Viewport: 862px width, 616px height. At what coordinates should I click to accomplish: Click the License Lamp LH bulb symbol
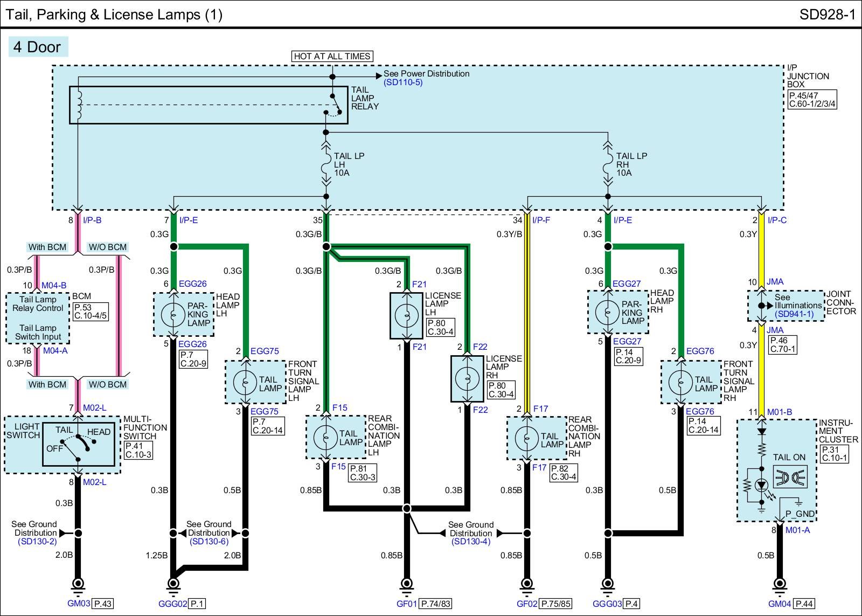[406, 315]
